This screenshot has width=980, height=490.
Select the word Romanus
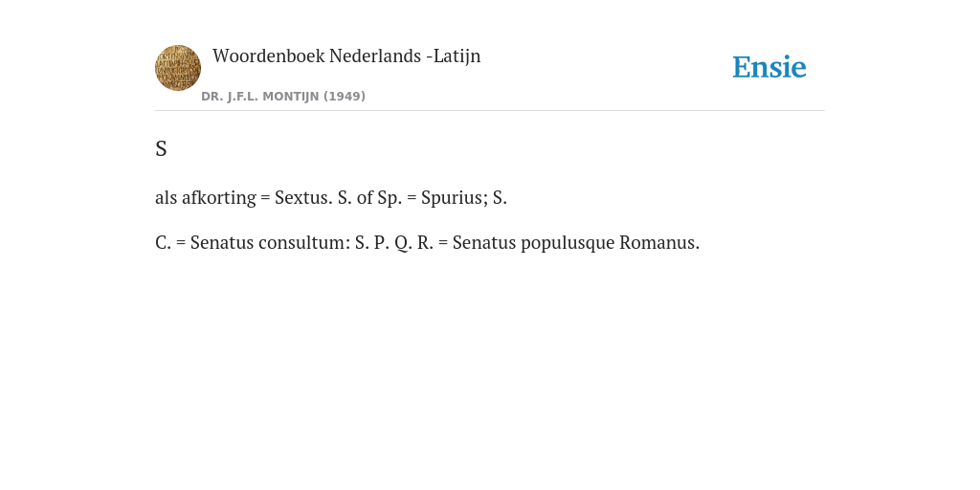click(659, 242)
